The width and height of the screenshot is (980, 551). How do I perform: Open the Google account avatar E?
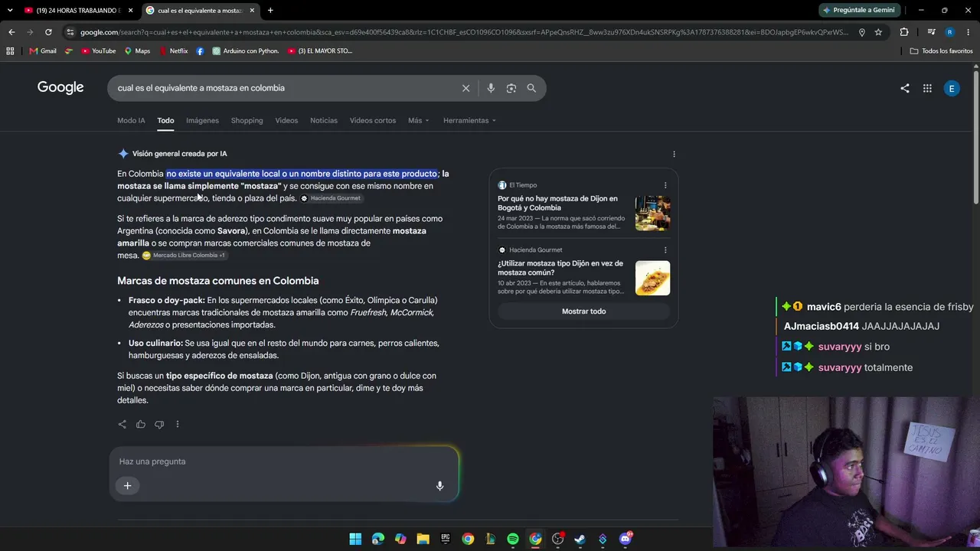[x=952, y=88]
